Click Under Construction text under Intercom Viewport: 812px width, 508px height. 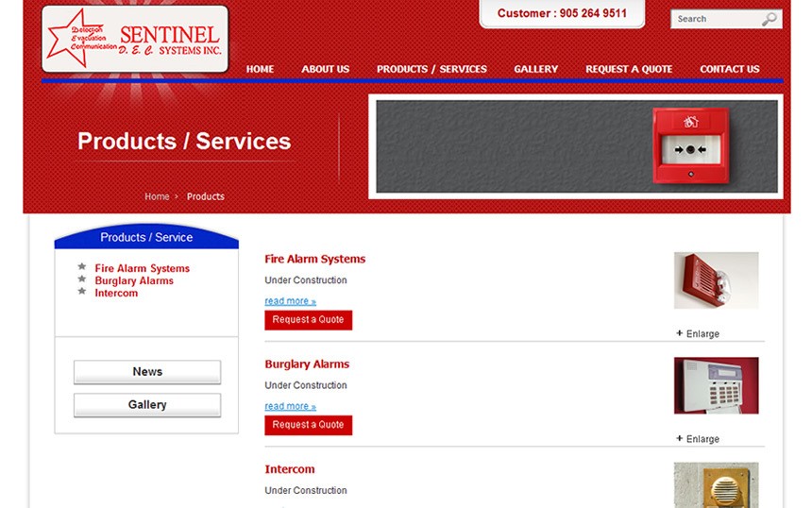click(x=306, y=490)
